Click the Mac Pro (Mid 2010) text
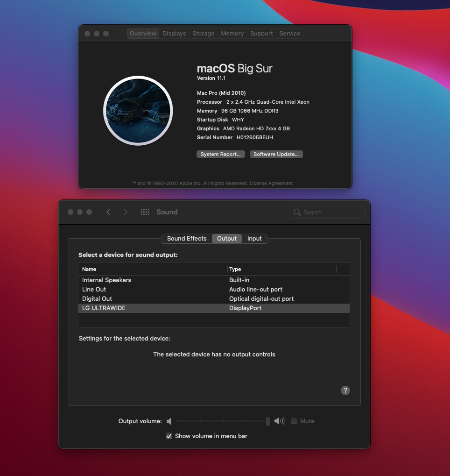This screenshot has height=476, width=450. (x=221, y=93)
